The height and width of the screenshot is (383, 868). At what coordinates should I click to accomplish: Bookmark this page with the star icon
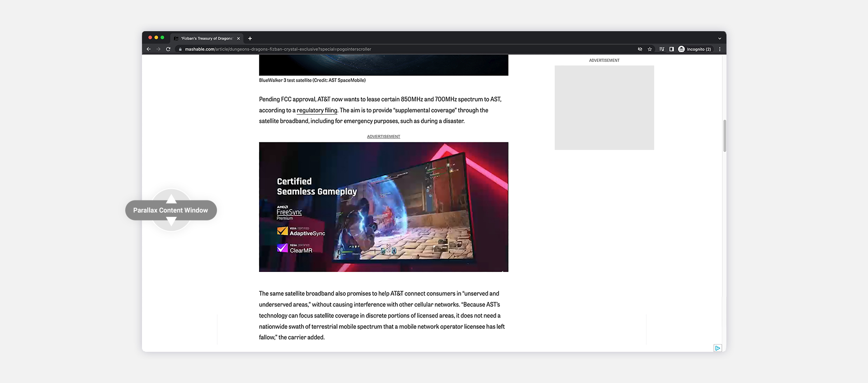pos(650,49)
